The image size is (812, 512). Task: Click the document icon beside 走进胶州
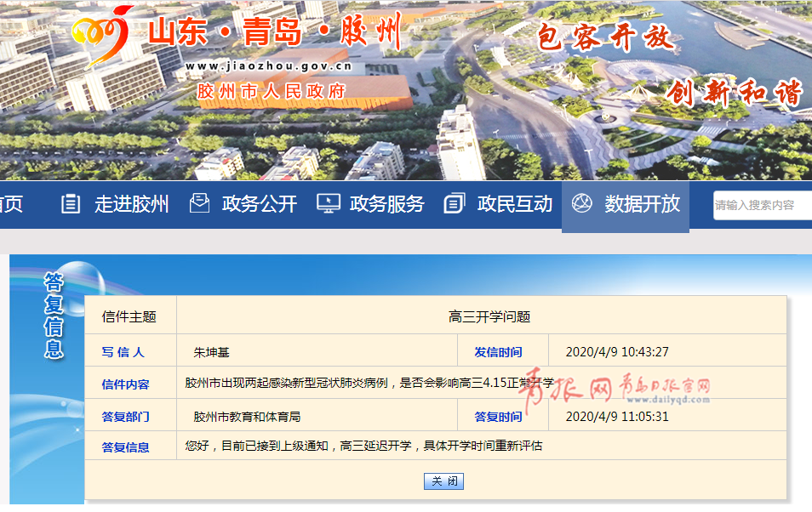[x=71, y=204]
